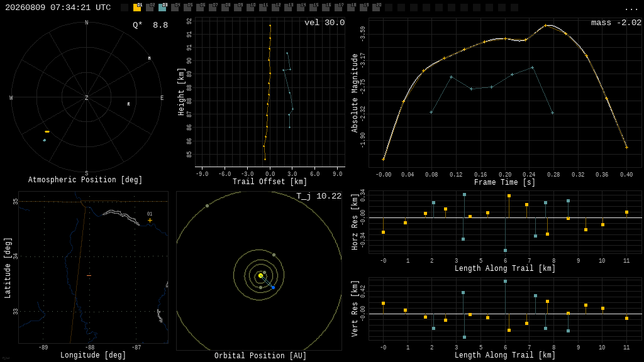This screenshot has width=644, height=362.
Task: Click the Trail Offset [km] axis label
Action: coord(270,182)
